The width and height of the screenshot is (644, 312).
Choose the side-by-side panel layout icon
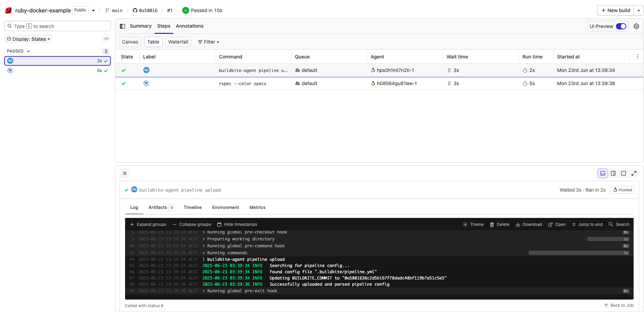click(x=613, y=173)
